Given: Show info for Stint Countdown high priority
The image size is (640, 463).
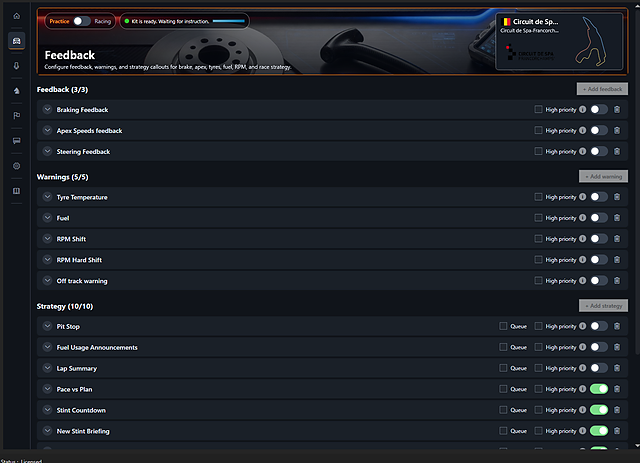Looking at the screenshot, I should click(x=582, y=410).
